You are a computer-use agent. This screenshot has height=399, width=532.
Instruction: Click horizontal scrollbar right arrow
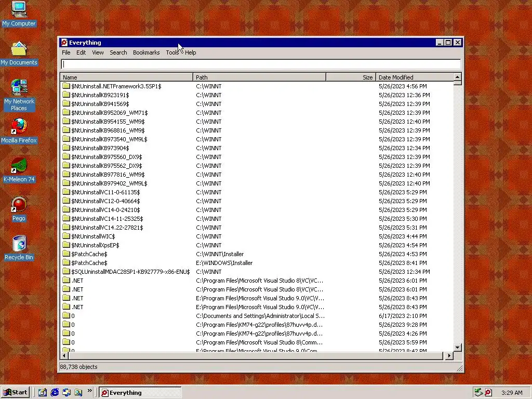tap(449, 355)
